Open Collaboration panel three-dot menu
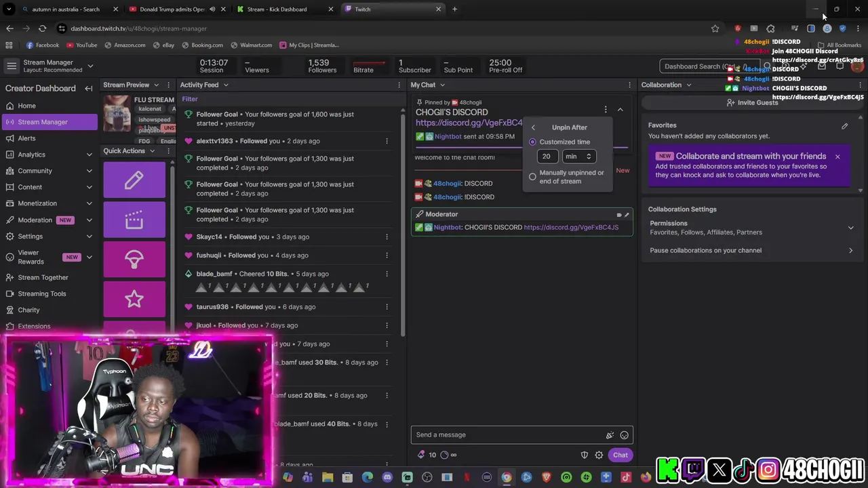This screenshot has width=868, height=488. (x=861, y=85)
